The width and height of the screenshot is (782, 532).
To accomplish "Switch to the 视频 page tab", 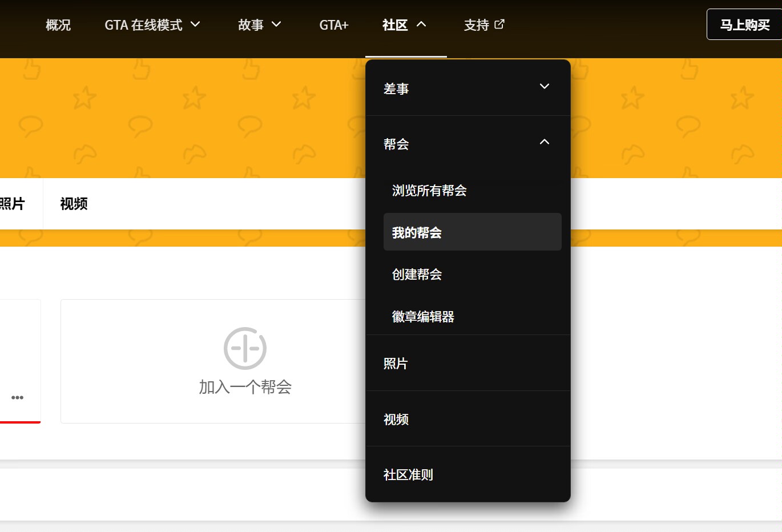I will 74,204.
